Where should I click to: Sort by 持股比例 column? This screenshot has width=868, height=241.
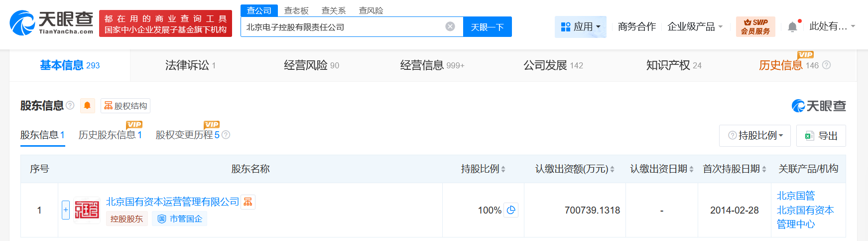click(x=503, y=169)
